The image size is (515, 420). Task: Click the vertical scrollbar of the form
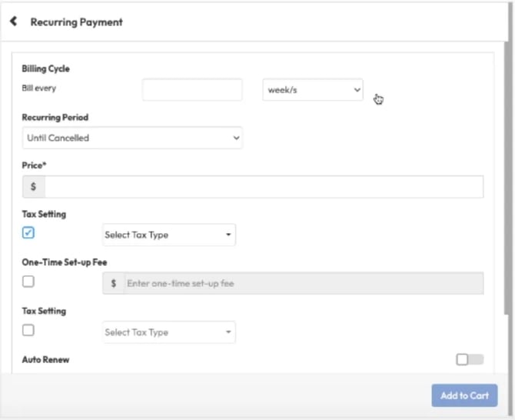pos(506,177)
